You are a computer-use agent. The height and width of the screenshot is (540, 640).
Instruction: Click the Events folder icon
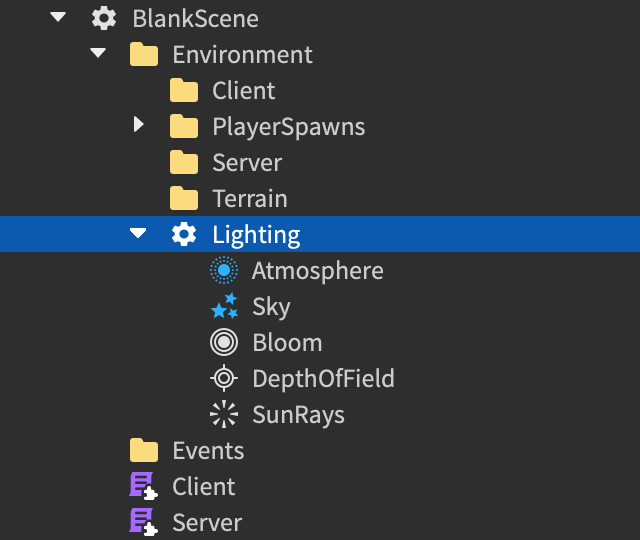(144, 451)
